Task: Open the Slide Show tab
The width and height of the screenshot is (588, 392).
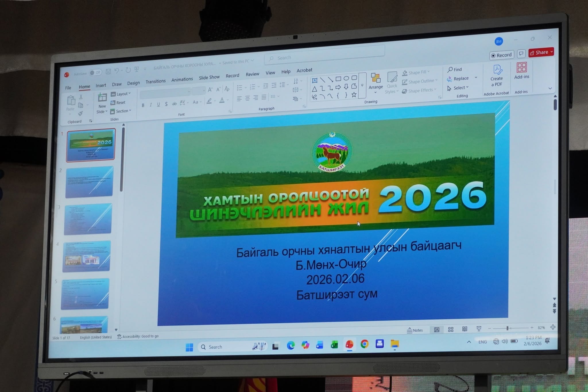Action: pos(209,77)
